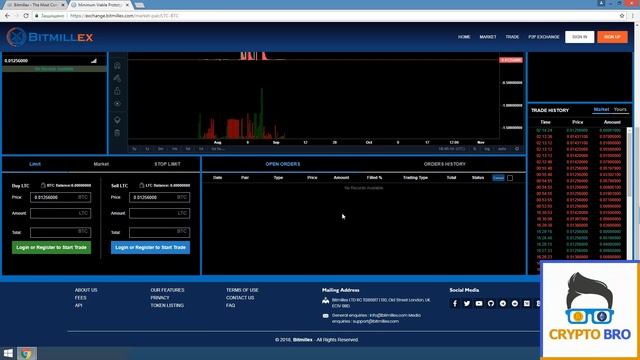Viewport: 640px width, 360px height.
Task: Click green Login or Register to Start Trade
Action: coord(51,247)
